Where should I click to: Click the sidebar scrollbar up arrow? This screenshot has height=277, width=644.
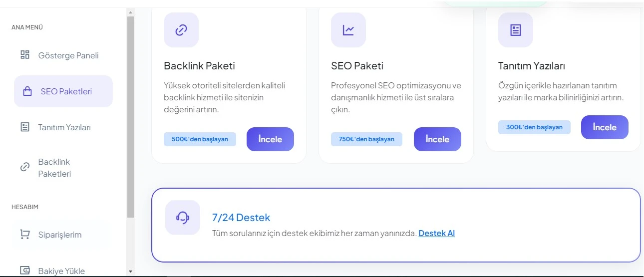pos(131,12)
